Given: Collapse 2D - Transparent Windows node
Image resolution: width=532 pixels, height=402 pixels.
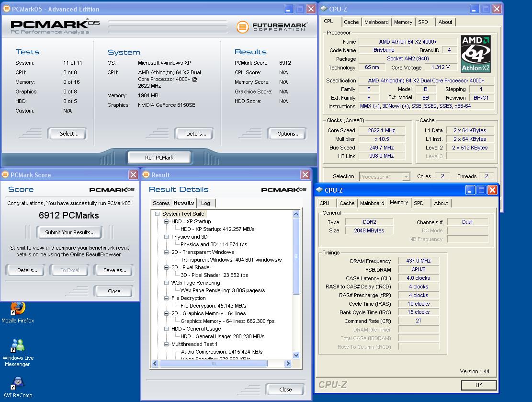Looking at the screenshot, I should click(166, 252).
